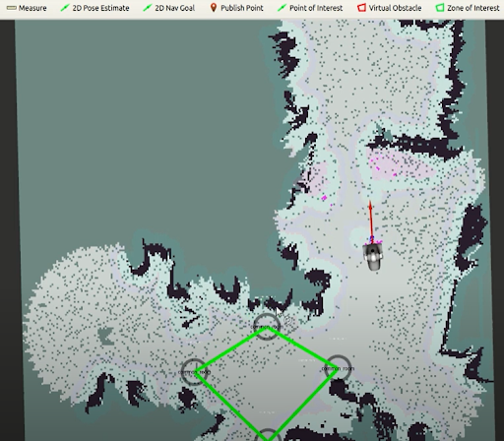
Task: Click inside the green zone polygon
Action: pyautogui.click(x=266, y=381)
